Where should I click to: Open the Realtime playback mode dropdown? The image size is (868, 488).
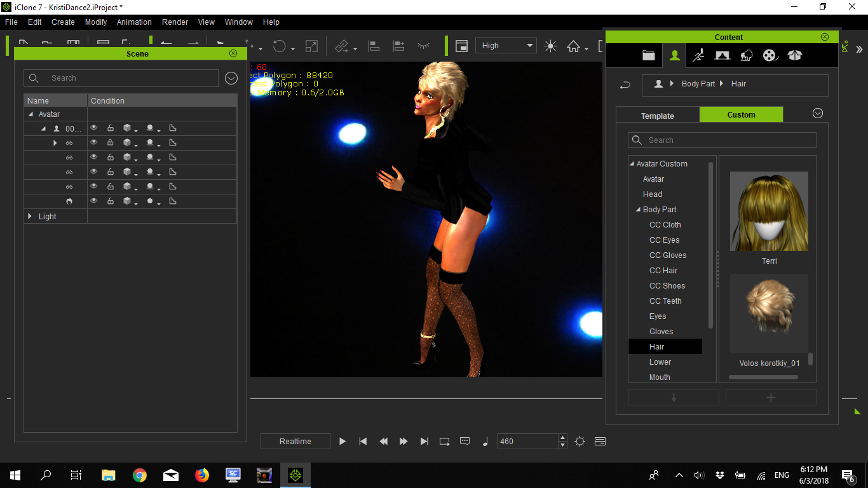coord(295,442)
